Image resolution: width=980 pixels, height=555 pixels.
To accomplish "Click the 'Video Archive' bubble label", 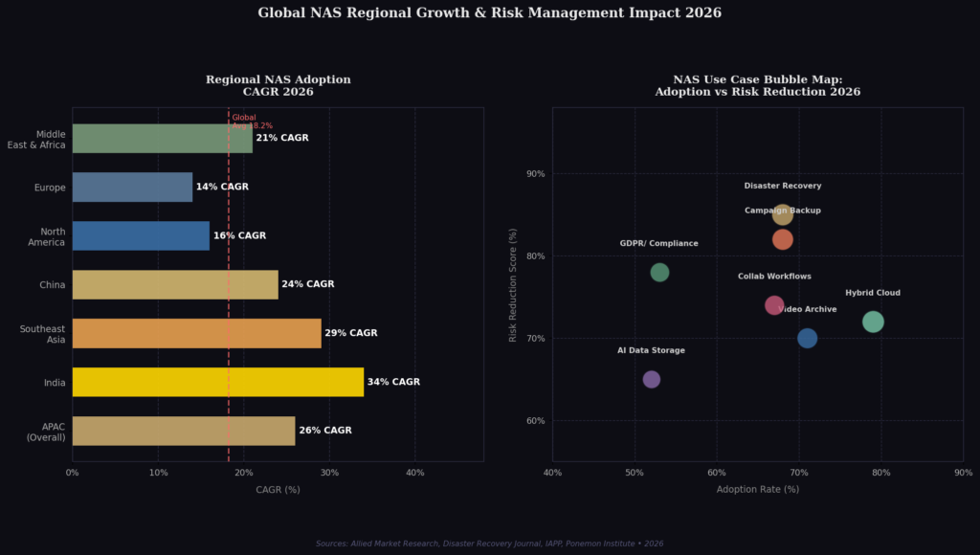I will pyautogui.click(x=808, y=309).
